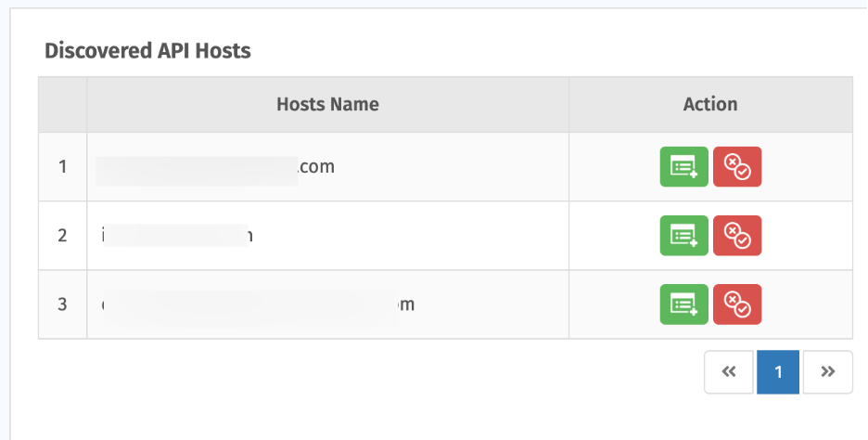Select the blurred host name in row 3
868x440 pixels.
258,304
